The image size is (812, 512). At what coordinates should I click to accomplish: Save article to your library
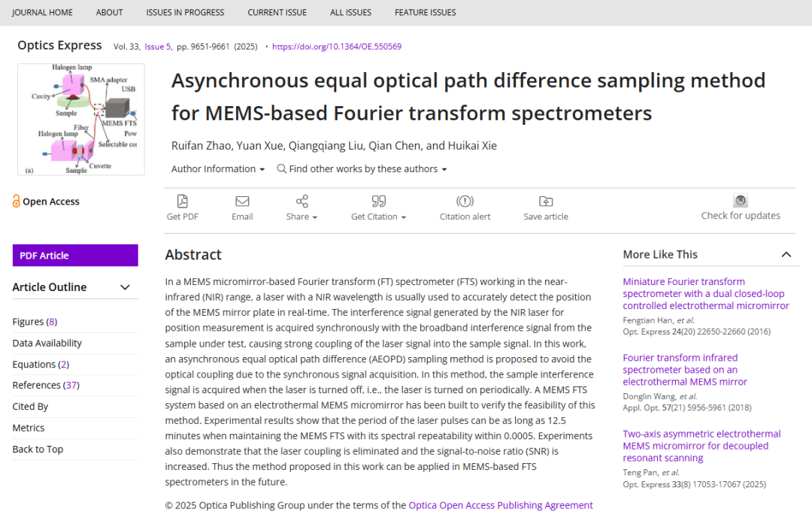pyautogui.click(x=546, y=201)
